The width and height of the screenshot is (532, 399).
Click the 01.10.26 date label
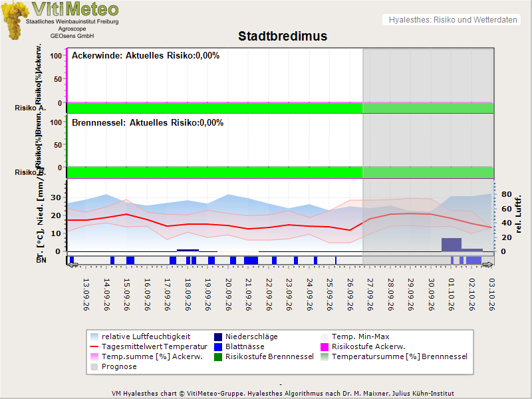[452, 295]
